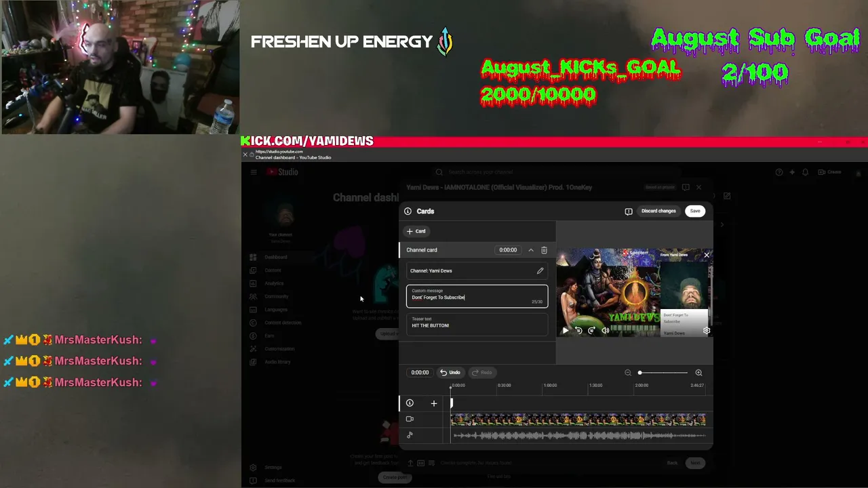Image resolution: width=868 pixels, height=488 pixels.
Task: Click the 1:00:00 mark on the timeline ruler
Action: click(550, 386)
